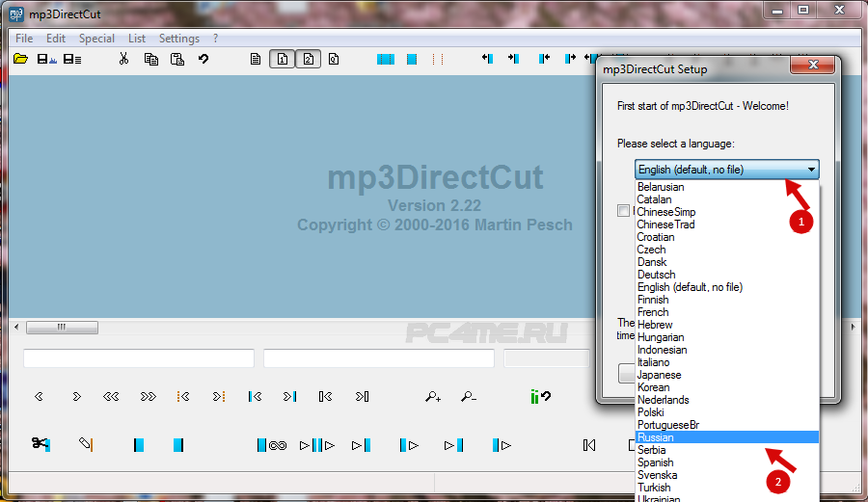Set selection begin with left-edged blue block
The width and height of the screenshot is (868, 502).
tap(139, 445)
